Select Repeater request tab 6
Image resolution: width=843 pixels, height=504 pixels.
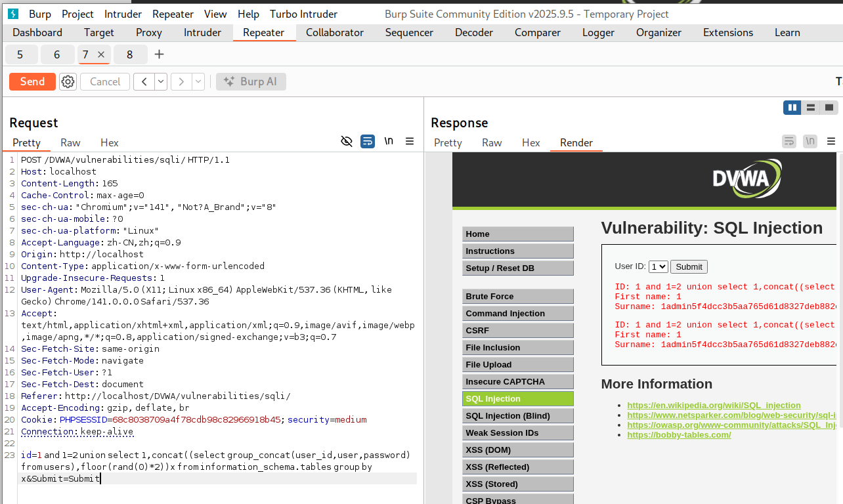tap(57, 54)
